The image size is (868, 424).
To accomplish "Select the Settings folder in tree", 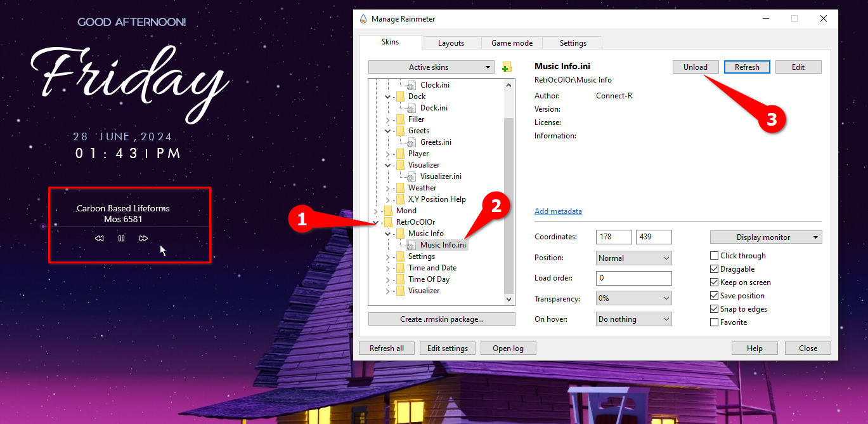I will click(x=422, y=256).
